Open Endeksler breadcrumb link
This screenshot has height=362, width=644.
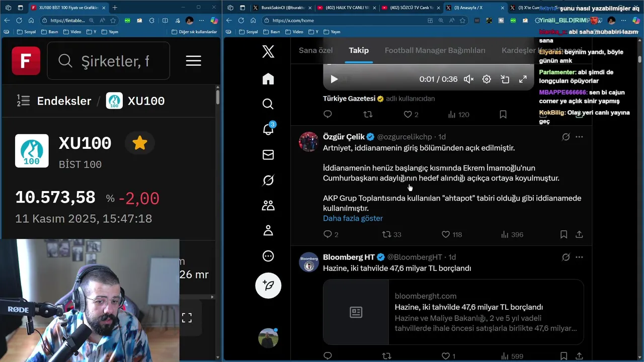click(x=64, y=101)
